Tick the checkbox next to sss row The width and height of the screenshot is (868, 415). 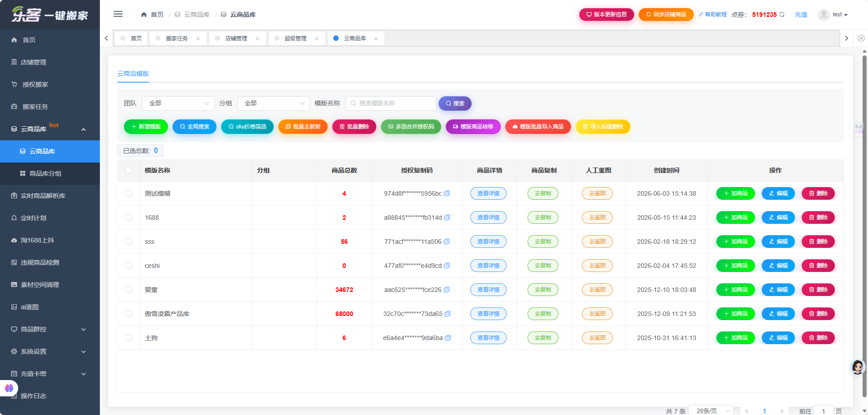(129, 242)
